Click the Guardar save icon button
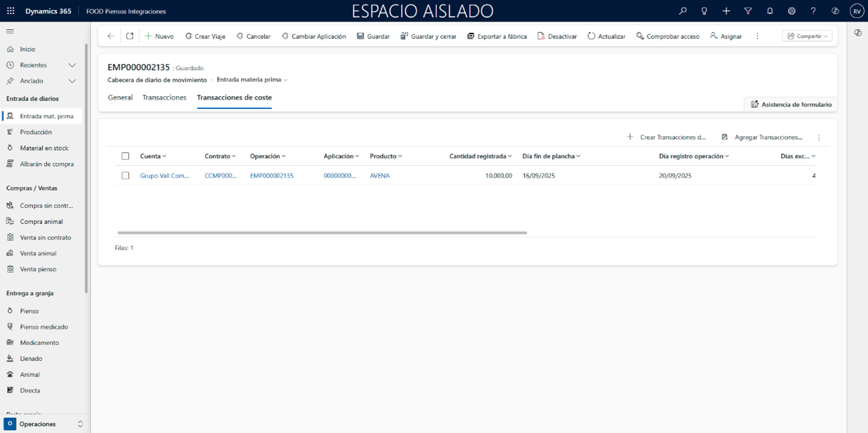The width and height of the screenshot is (868, 433). coord(373,36)
